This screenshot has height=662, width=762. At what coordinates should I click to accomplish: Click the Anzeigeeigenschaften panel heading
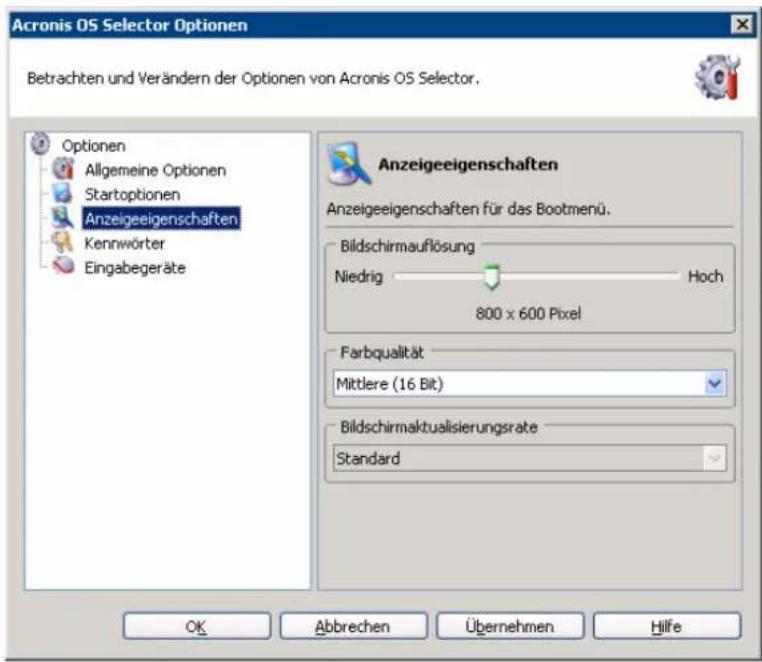click(x=468, y=164)
